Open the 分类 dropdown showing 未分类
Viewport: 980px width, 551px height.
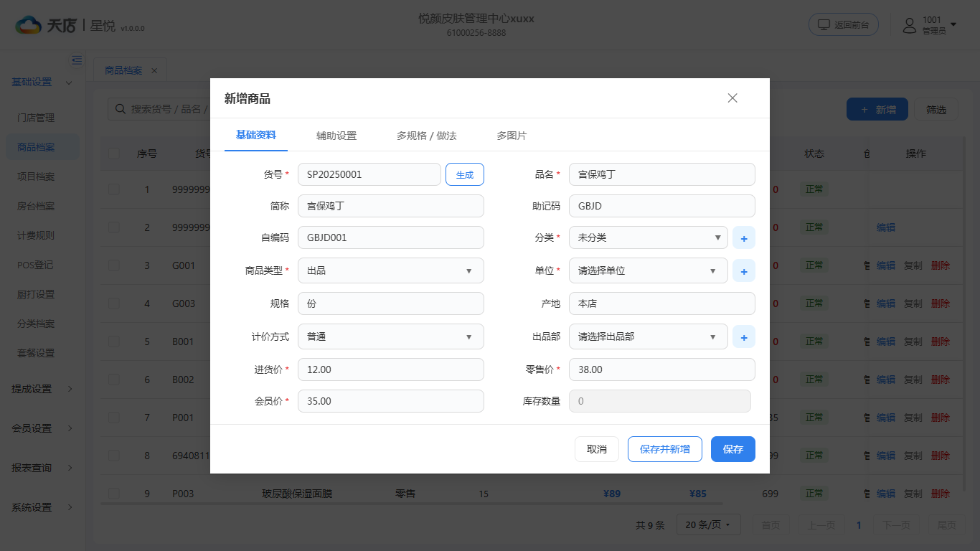649,237
